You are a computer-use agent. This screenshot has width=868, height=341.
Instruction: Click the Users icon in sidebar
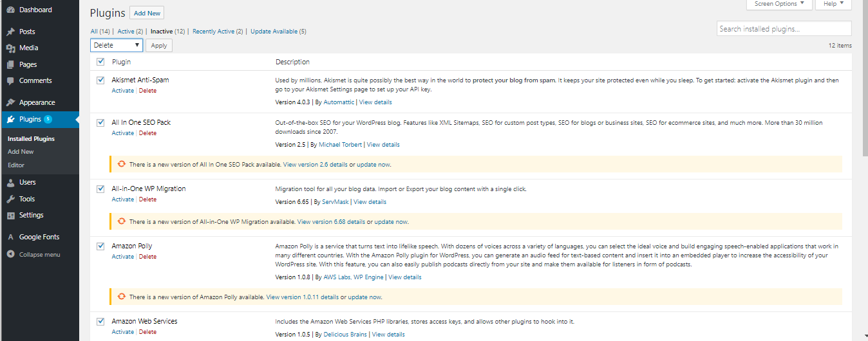click(x=10, y=183)
